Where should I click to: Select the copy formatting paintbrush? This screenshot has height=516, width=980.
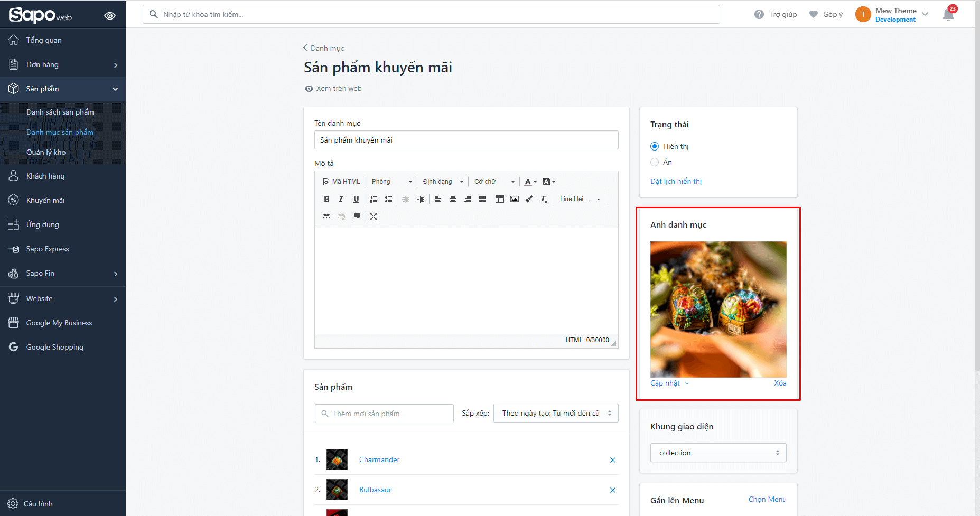point(529,199)
